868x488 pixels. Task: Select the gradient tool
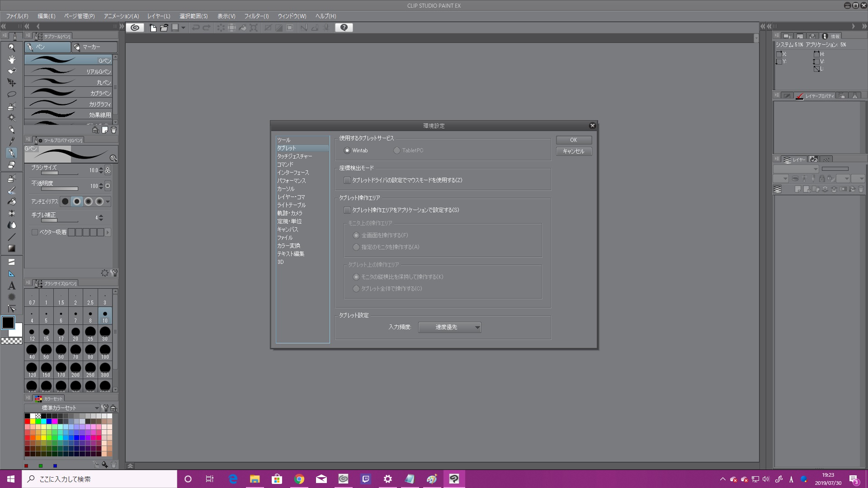click(12, 249)
